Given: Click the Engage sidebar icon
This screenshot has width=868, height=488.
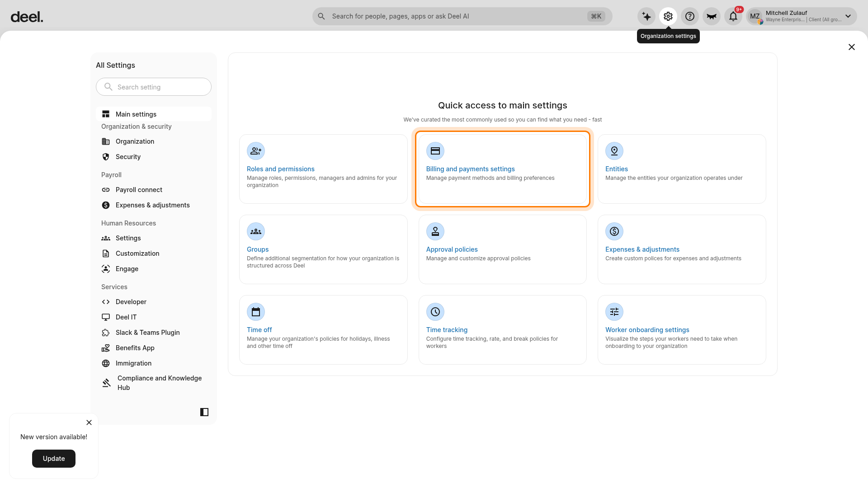Looking at the screenshot, I should (106, 269).
